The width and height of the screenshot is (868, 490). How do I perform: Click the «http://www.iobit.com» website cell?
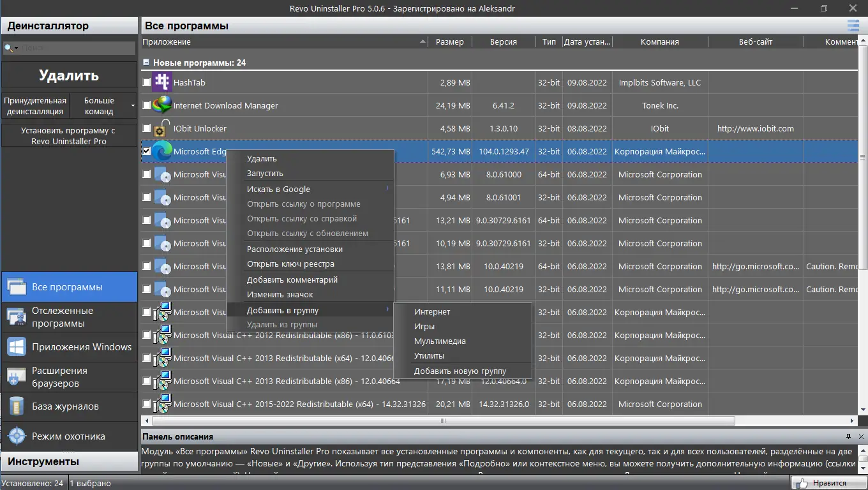pyautogui.click(x=756, y=128)
